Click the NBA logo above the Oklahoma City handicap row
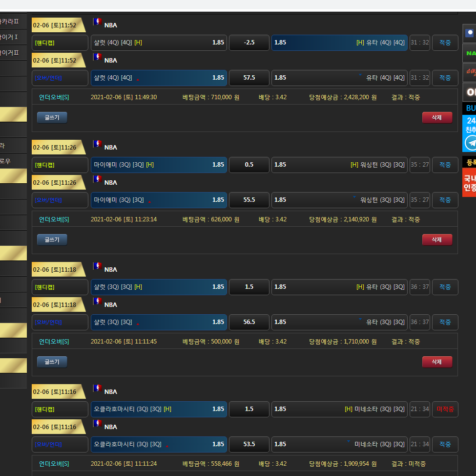Image resolution: width=476 pixels, height=476 pixels. click(97, 389)
